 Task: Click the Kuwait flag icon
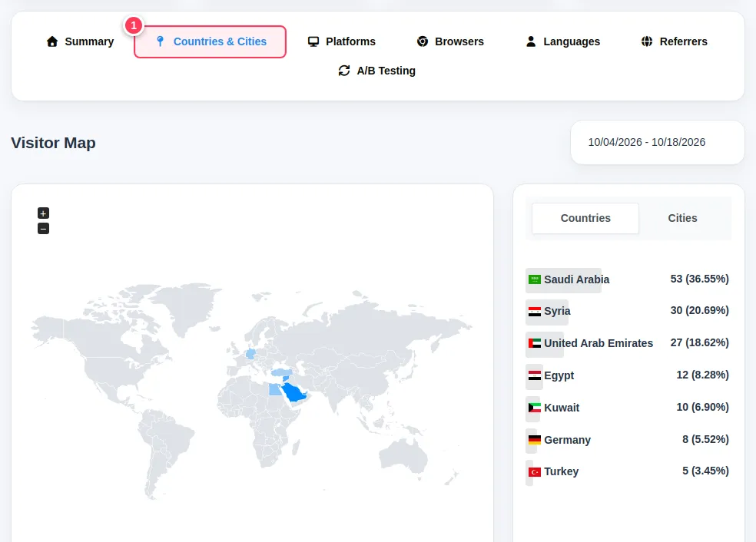535,408
